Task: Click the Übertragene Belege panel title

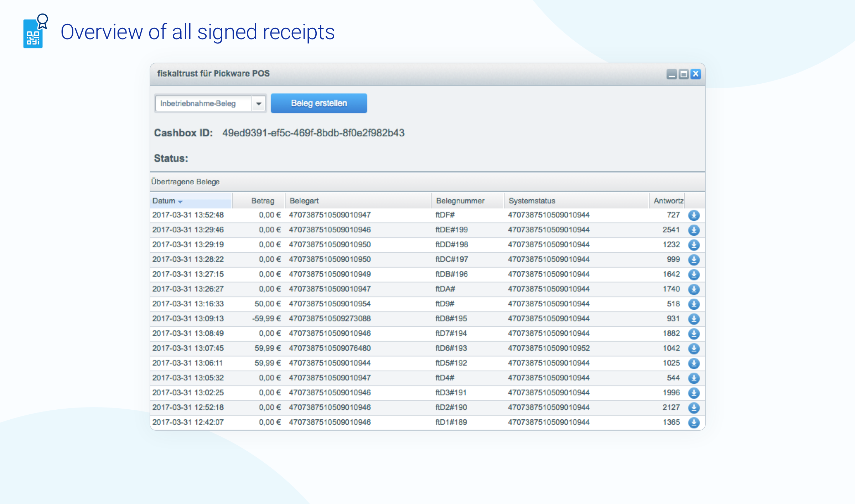Action: point(185,182)
